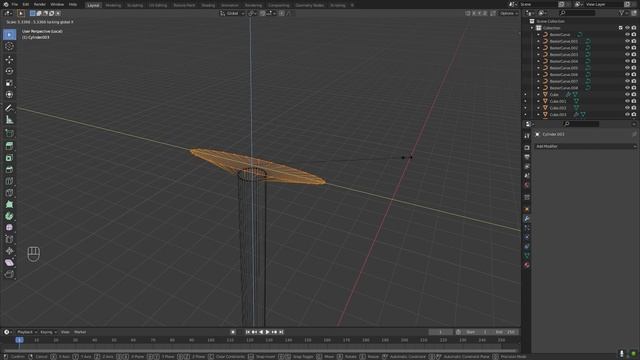
Task: Select the Add Cube tool
Action: [x=9, y=133]
